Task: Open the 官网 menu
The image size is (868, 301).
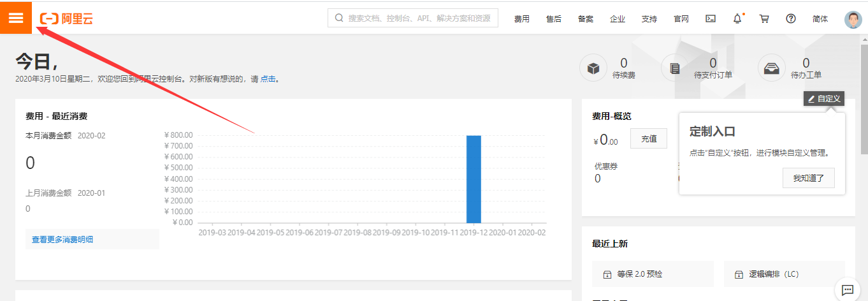Action: [681, 19]
